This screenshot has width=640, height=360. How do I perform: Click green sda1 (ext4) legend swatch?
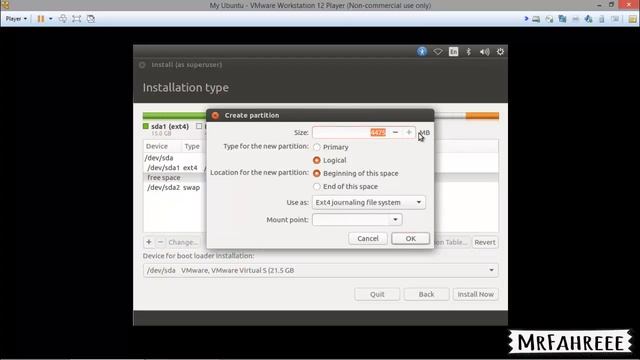146,126
